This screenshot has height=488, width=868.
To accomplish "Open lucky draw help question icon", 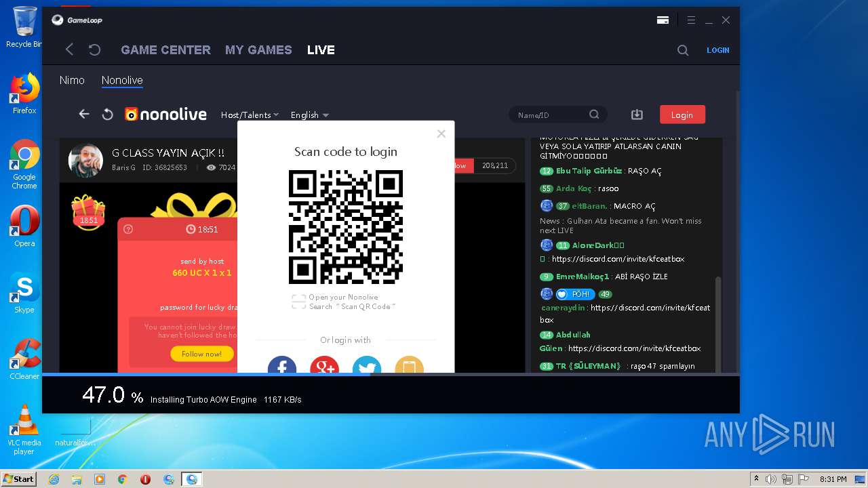I will click(x=128, y=229).
